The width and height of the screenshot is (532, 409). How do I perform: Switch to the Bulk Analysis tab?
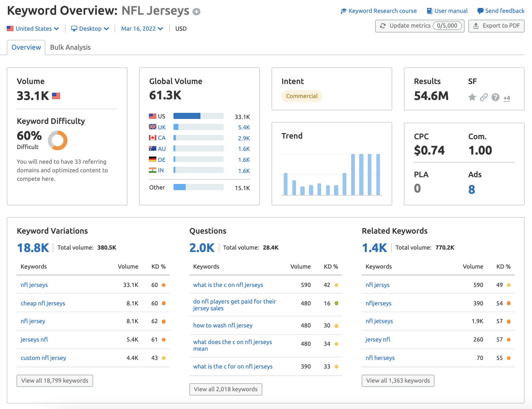pos(70,47)
